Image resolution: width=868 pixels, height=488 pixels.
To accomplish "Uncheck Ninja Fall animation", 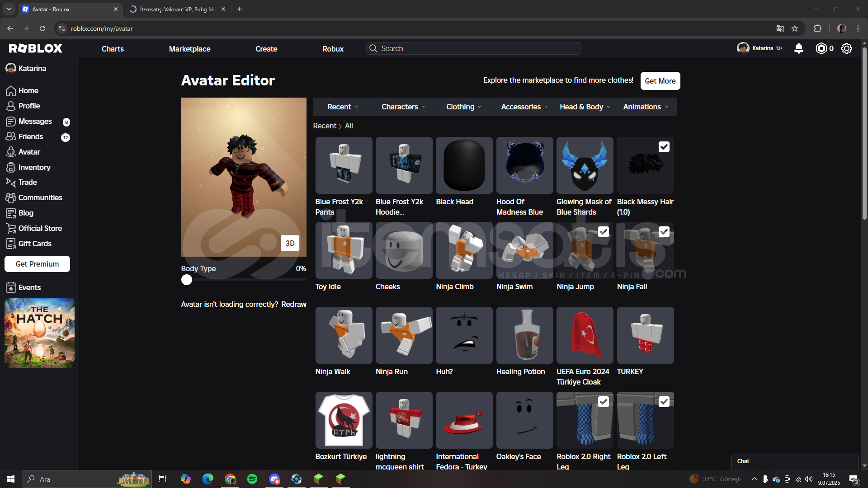I will (x=664, y=232).
